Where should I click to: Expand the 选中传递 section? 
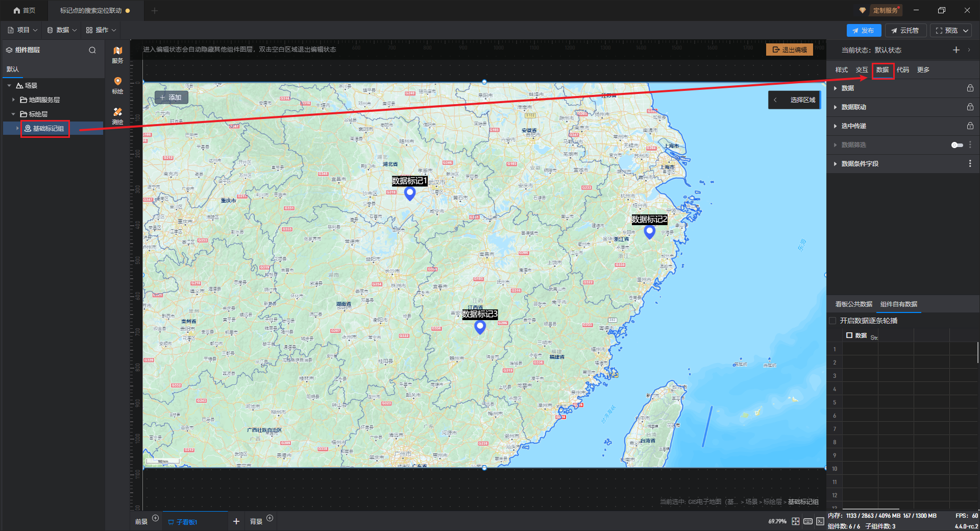pos(835,126)
